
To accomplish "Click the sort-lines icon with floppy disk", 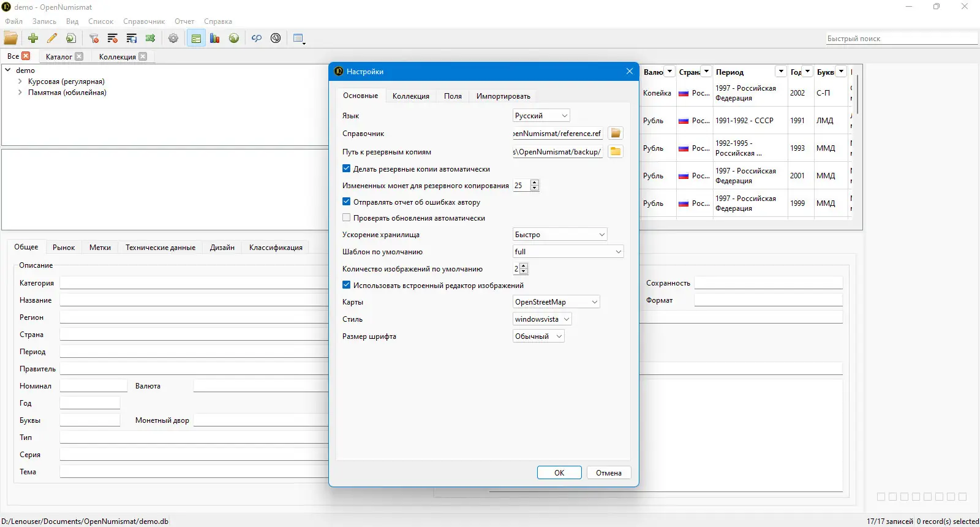I will point(132,38).
